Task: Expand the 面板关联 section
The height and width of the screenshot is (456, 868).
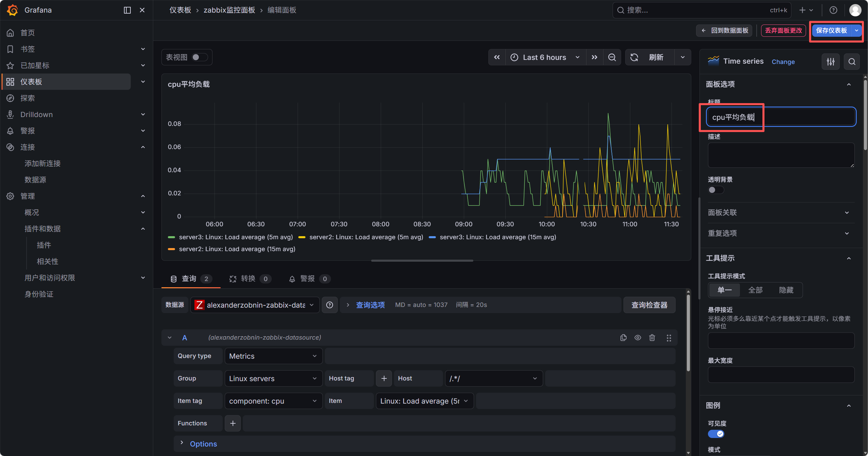Action: [x=780, y=213]
